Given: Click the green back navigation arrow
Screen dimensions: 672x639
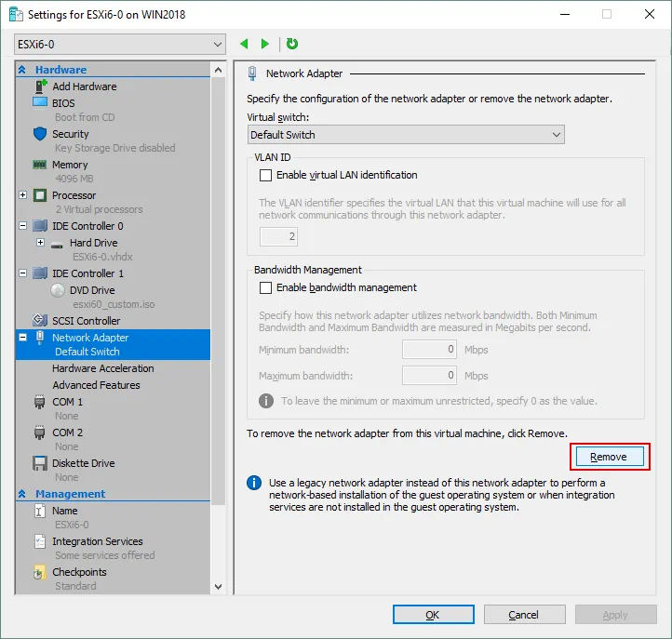Looking at the screenshot, I should pos(245,44).
